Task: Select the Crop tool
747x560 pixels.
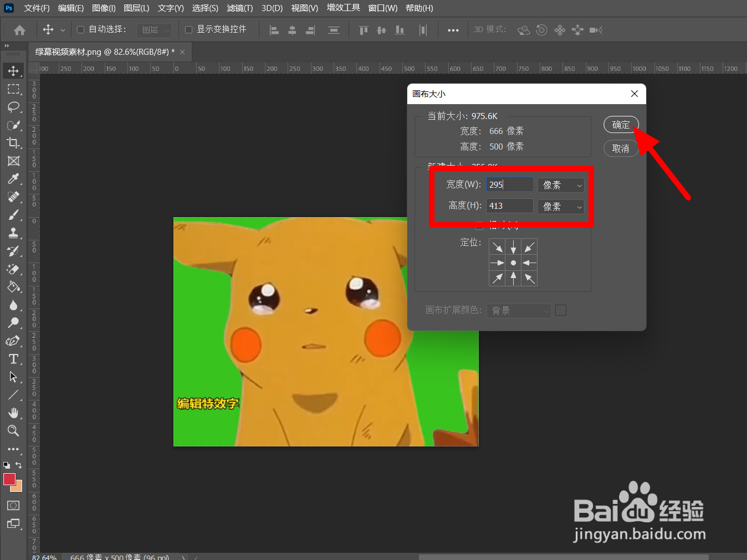Action: tap(13, 143)
